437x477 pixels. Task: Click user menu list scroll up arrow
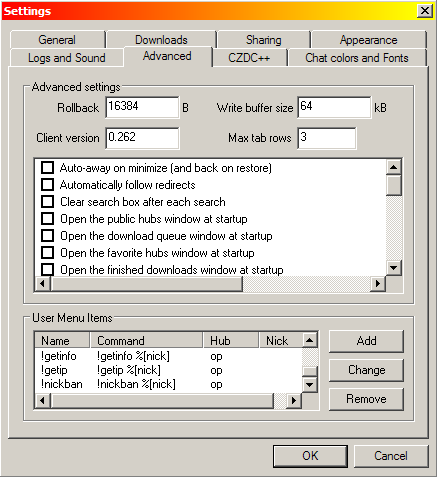[310, 340]
